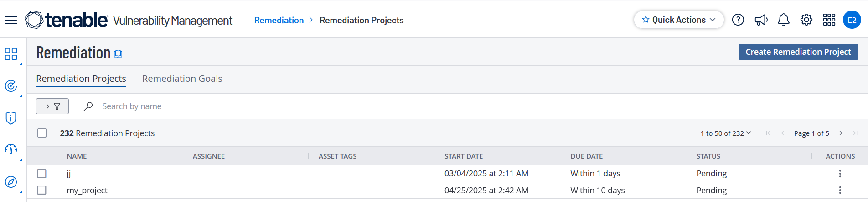868x202 pixels.
Task: Open the workspace apps grid icon
Action: pyautogui.click(x=829, y=20)
